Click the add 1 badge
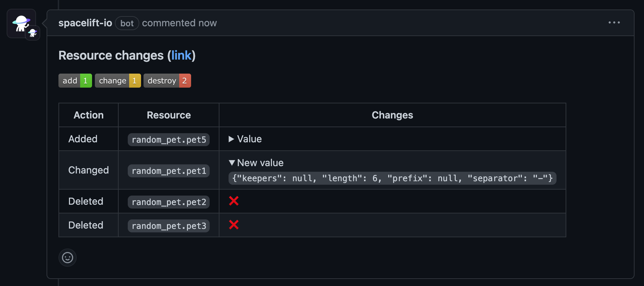This screenshot has width=644, height=286. (75, 81)
